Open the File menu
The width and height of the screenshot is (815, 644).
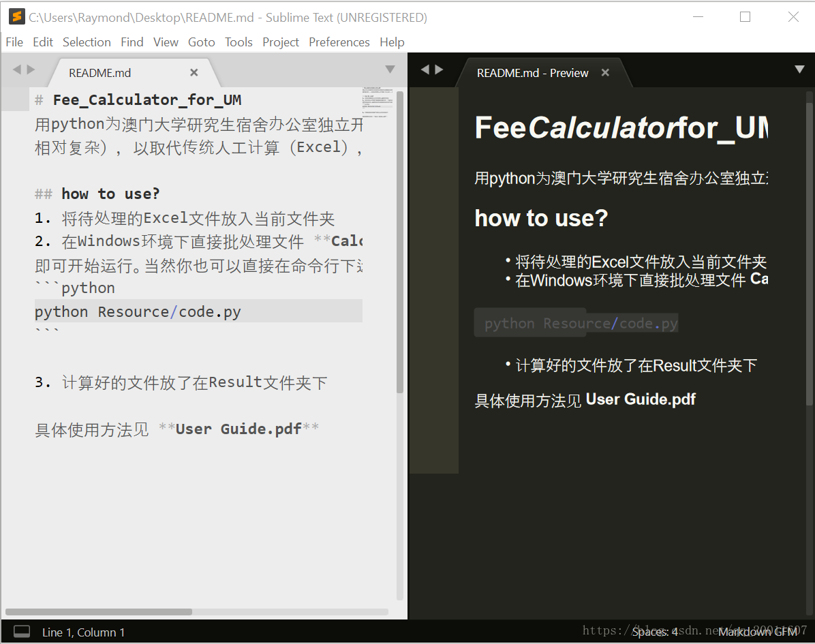point(14,42)
